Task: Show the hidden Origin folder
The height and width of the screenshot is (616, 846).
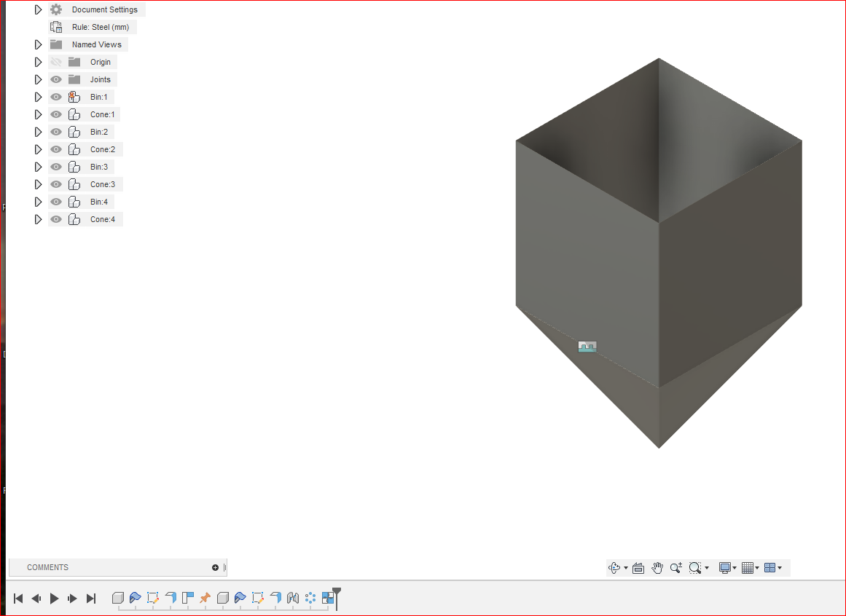Action: click(x=56, y=62)
